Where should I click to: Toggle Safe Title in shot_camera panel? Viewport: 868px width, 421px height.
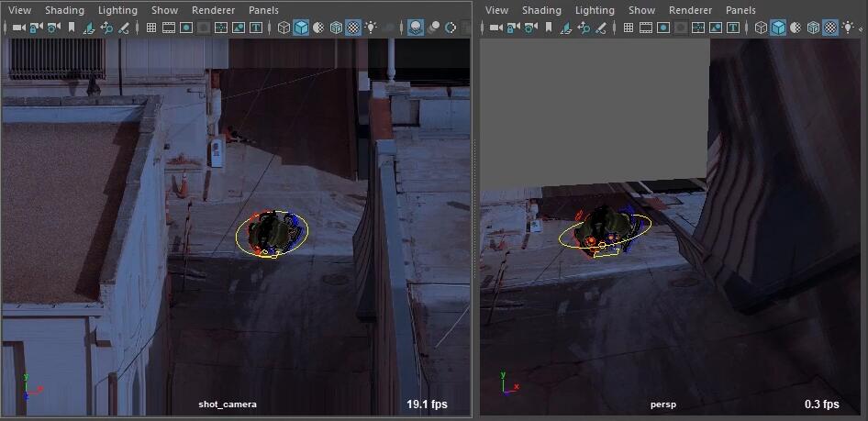point(256,28)
